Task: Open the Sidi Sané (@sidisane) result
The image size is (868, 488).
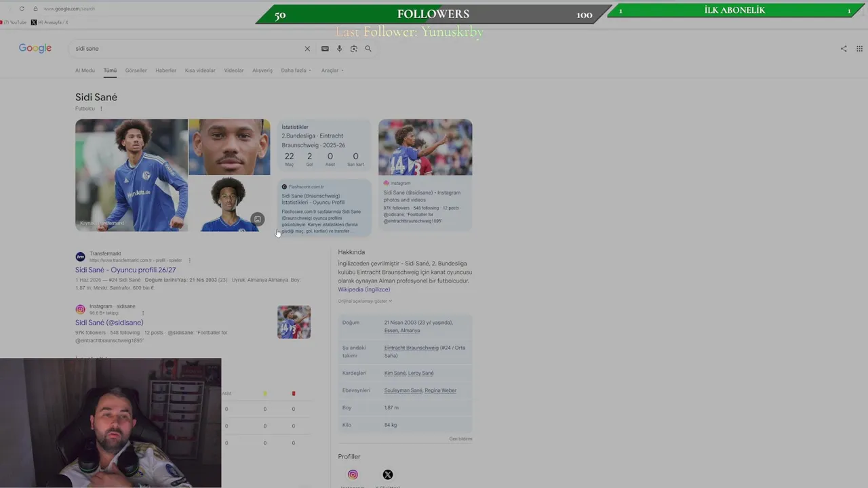Action: point(109,323)
